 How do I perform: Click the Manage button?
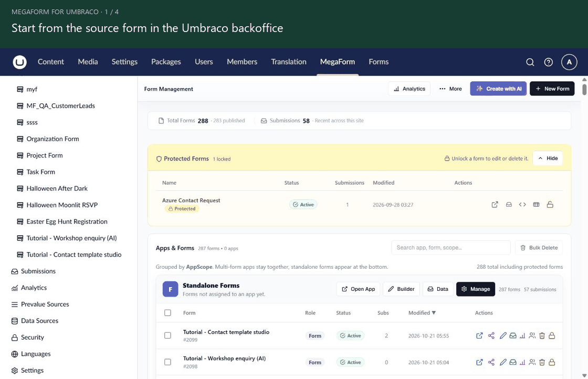(476, 289)
